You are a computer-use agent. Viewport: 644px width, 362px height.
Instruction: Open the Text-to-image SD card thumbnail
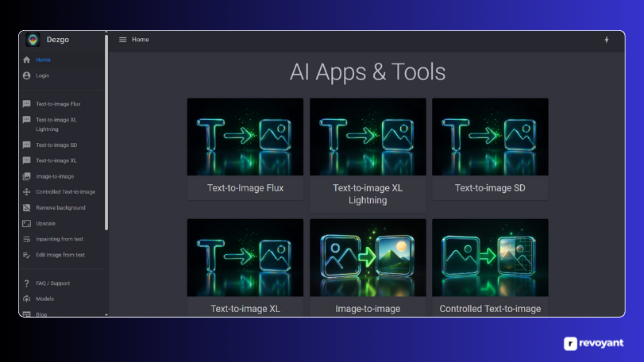(490, 137)
